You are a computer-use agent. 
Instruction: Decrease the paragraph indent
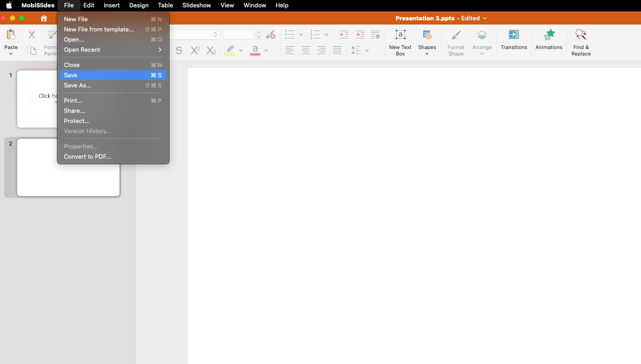tap(344, 35)
